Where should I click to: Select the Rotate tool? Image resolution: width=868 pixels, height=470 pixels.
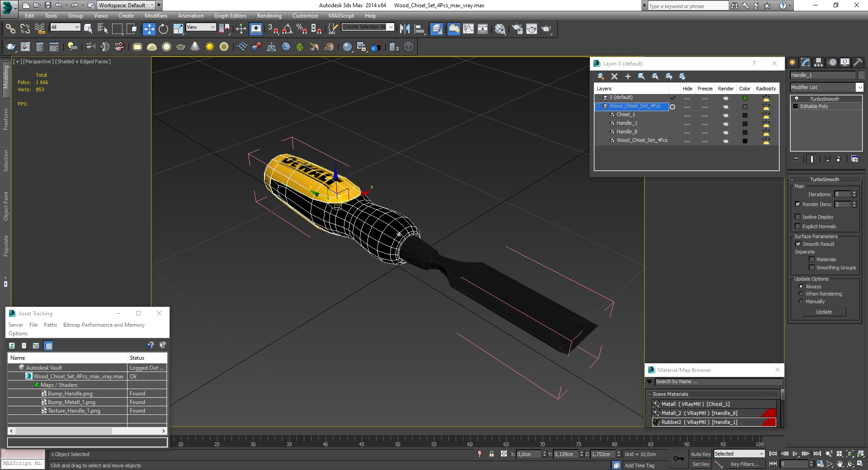click(x=163, y=29)
